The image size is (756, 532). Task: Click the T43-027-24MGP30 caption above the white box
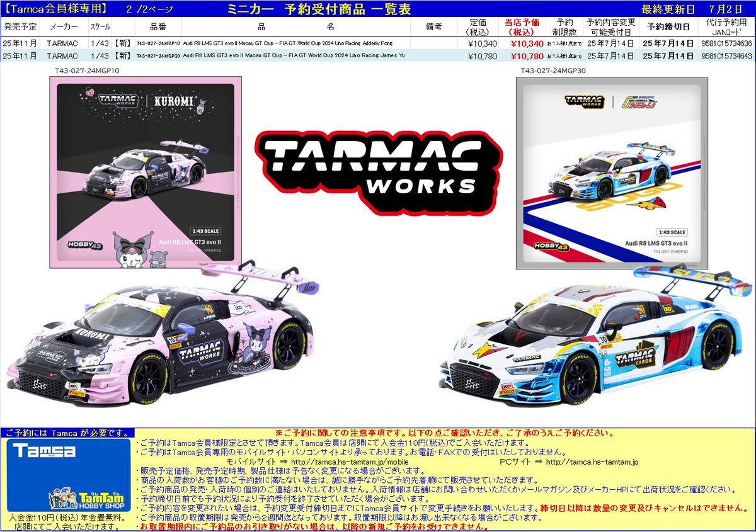(553, 71)
